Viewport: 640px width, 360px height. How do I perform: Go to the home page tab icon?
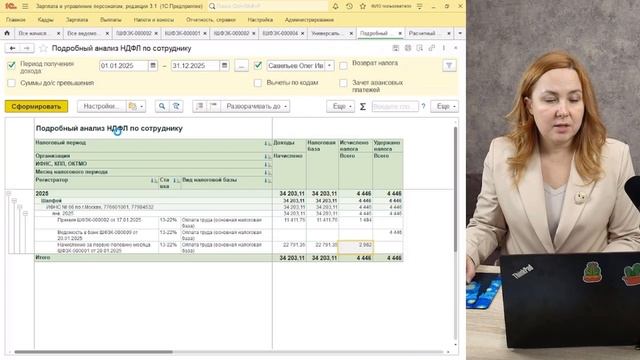(7, 33)
